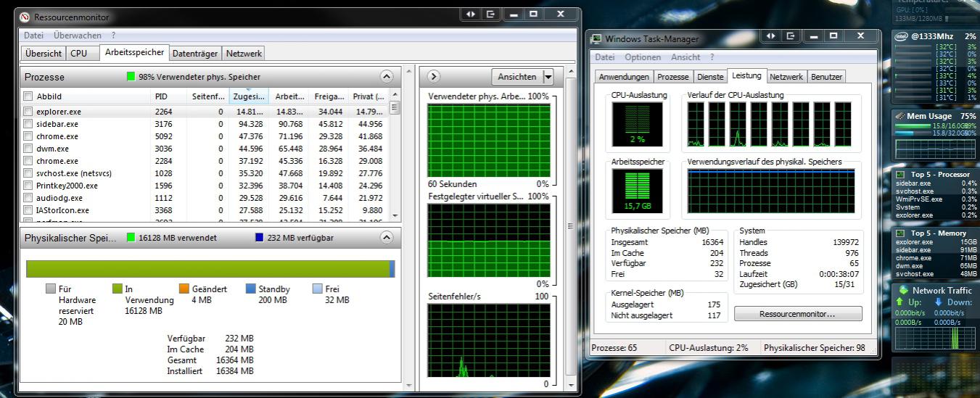The image size is (980, 398).
Task: Open the Ansichten dropdown arrow
Action: pyautogui.click(x=548, y=77)
